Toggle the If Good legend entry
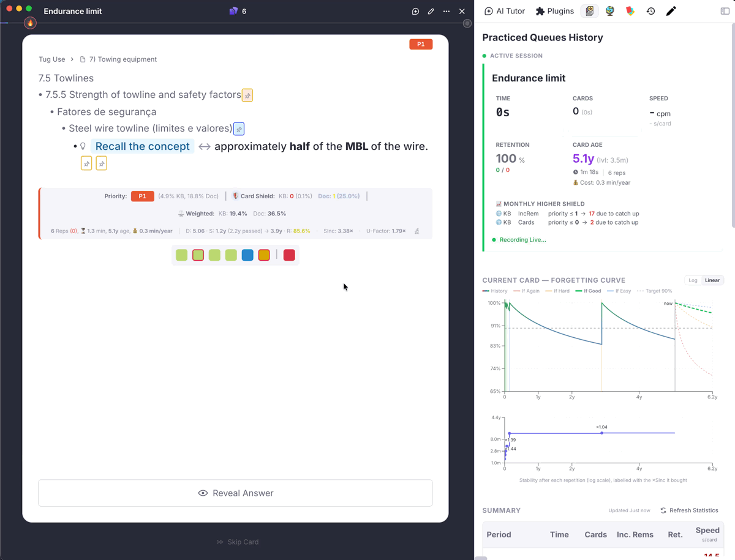Viewport: 735px width, 560px height. [588, 291]
